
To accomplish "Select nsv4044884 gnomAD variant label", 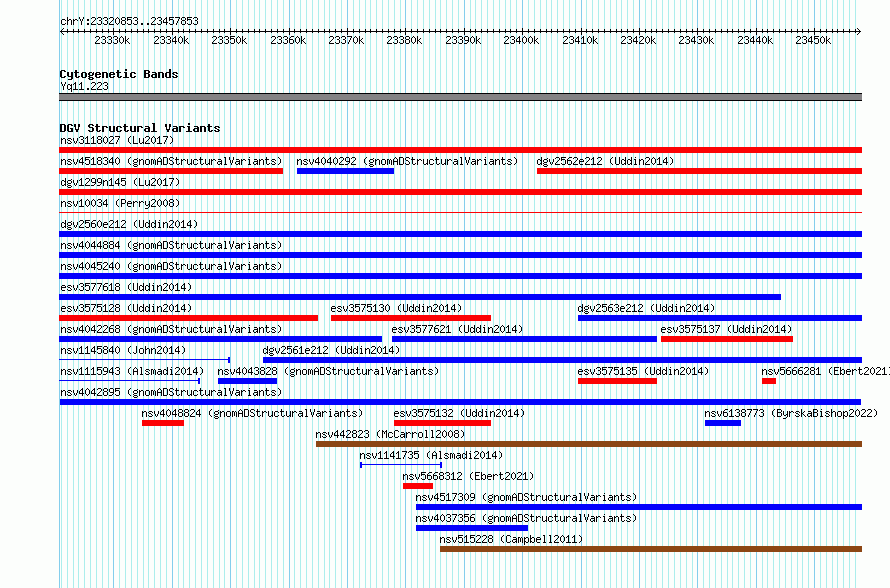I will coord(171,245).
